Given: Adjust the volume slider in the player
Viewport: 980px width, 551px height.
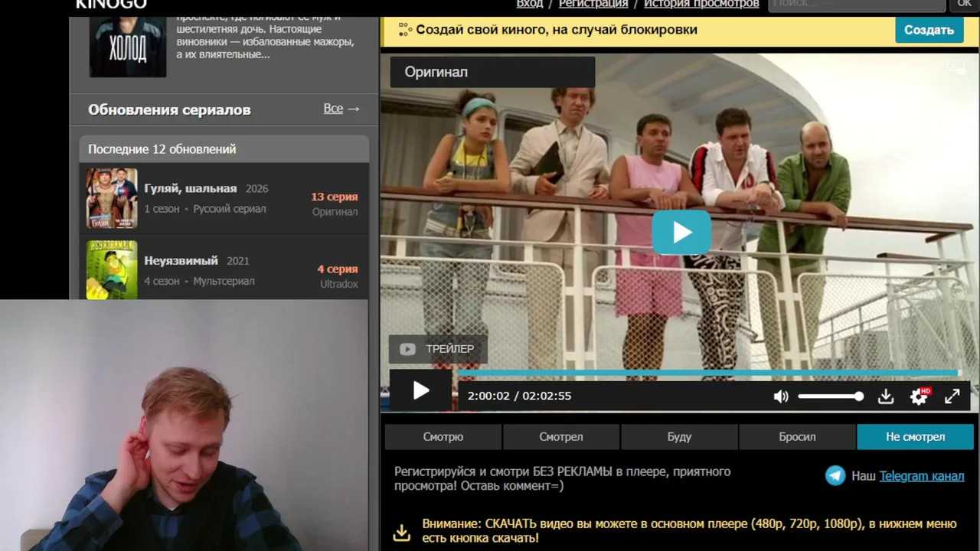Looking at the screenshot, I should point(831,396).
